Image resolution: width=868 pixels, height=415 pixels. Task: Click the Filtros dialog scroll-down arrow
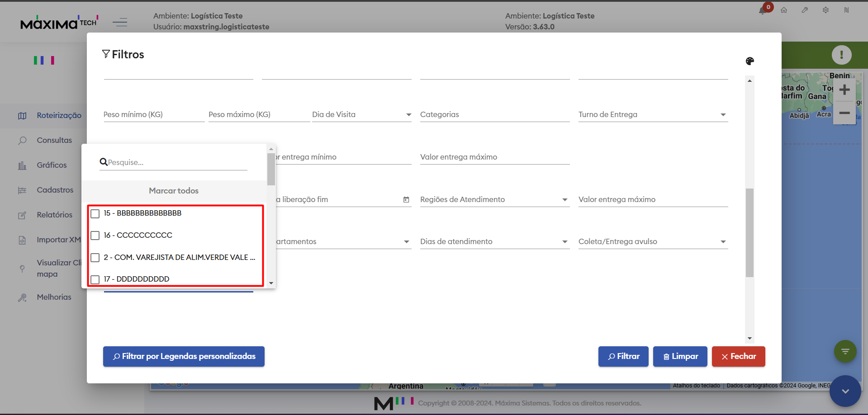tap(749, 338)
